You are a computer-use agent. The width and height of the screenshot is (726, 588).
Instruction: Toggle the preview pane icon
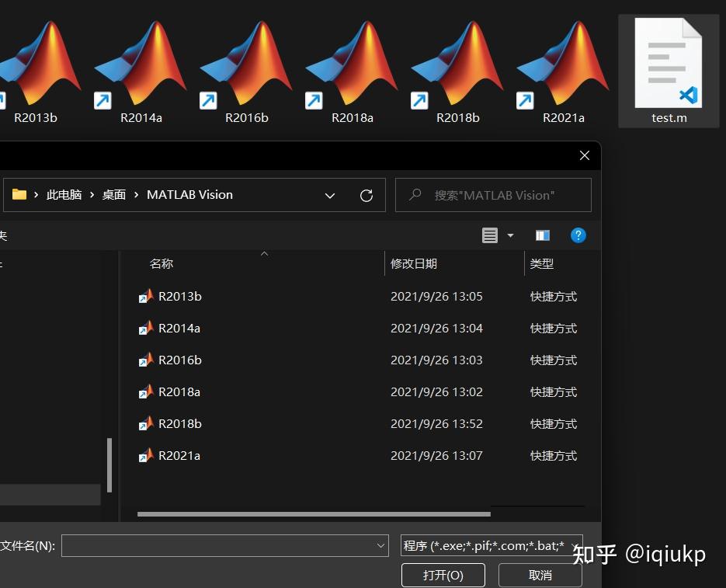[543, 235]
